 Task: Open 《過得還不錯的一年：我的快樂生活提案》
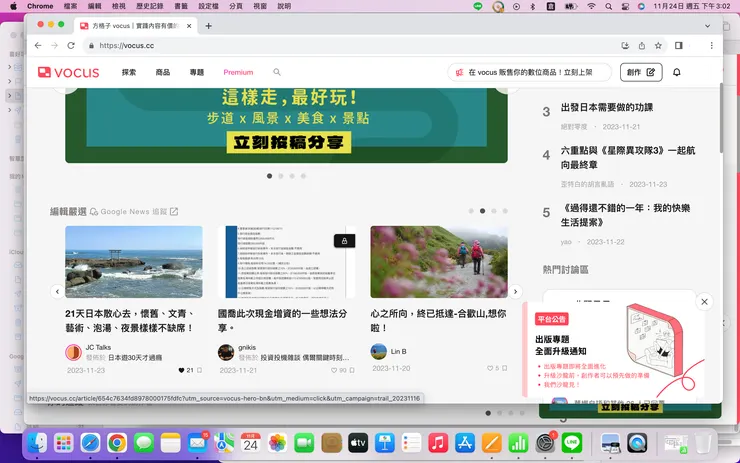coord(625,215)
